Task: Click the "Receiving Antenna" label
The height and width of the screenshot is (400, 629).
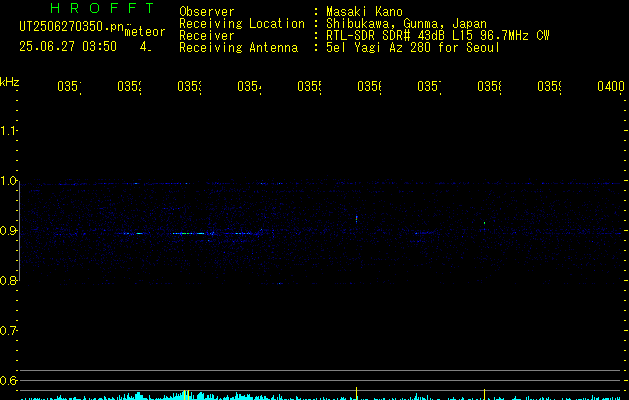Action: (238, 48)
